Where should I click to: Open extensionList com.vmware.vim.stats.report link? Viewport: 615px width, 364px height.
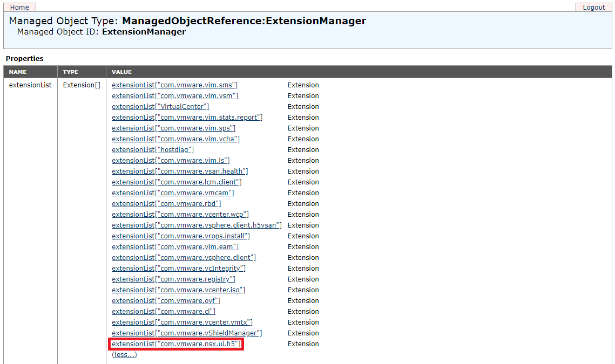(x=187, y=117)
